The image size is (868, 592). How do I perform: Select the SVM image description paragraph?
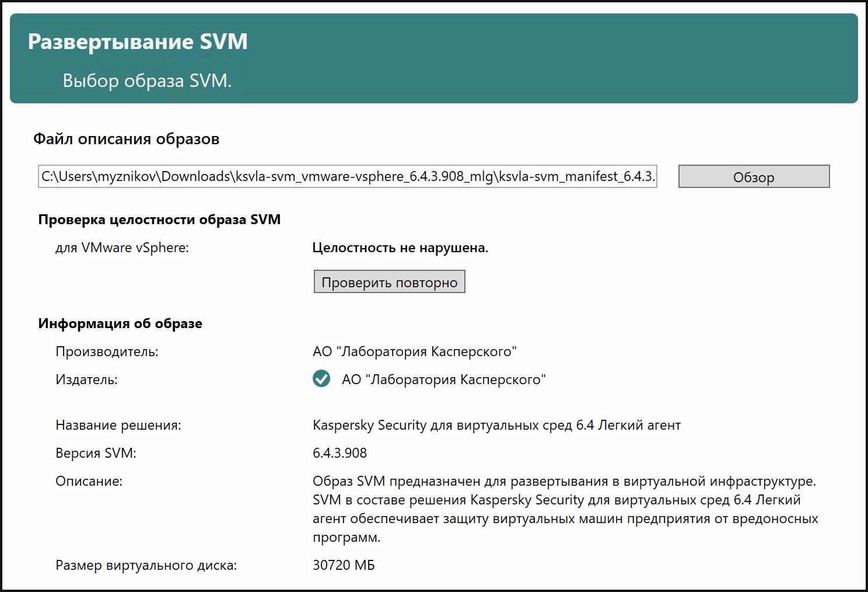pos(565,509)
